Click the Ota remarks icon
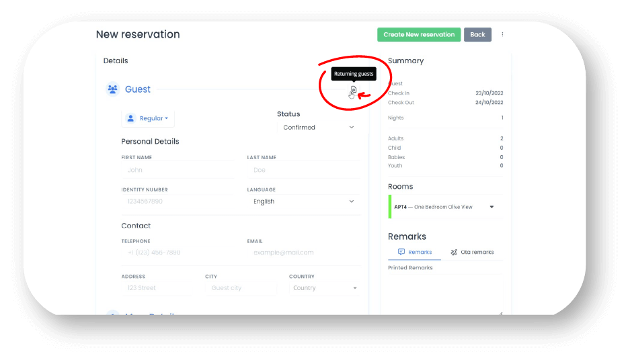This screenshot has height=364, width=628. click(454, 252)
